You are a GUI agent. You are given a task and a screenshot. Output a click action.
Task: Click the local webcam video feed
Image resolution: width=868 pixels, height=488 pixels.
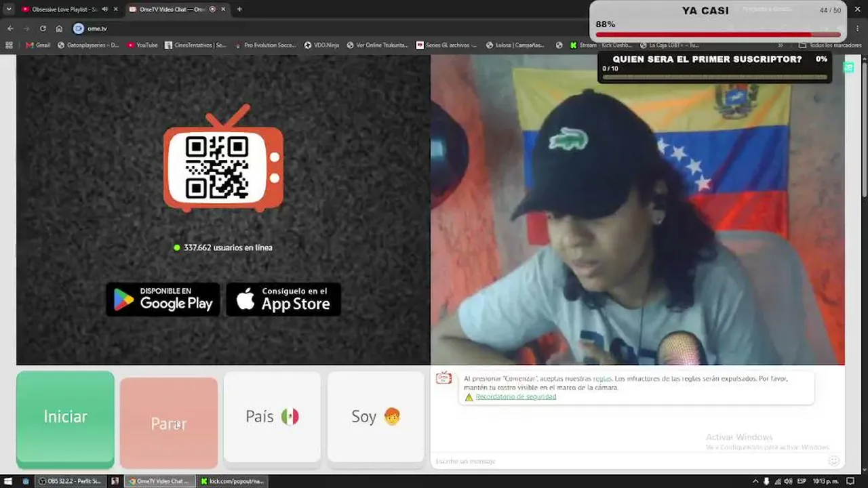(637, 209)
